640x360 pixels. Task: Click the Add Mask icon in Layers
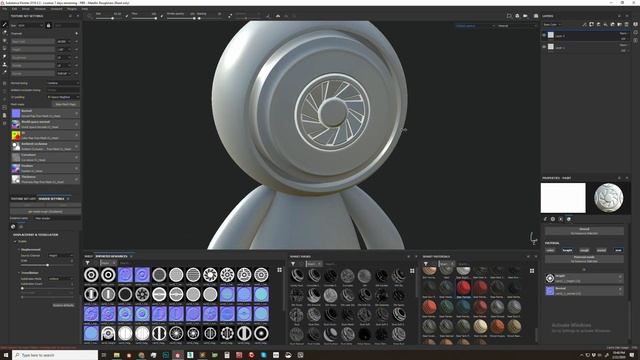[x=591, y=24]
